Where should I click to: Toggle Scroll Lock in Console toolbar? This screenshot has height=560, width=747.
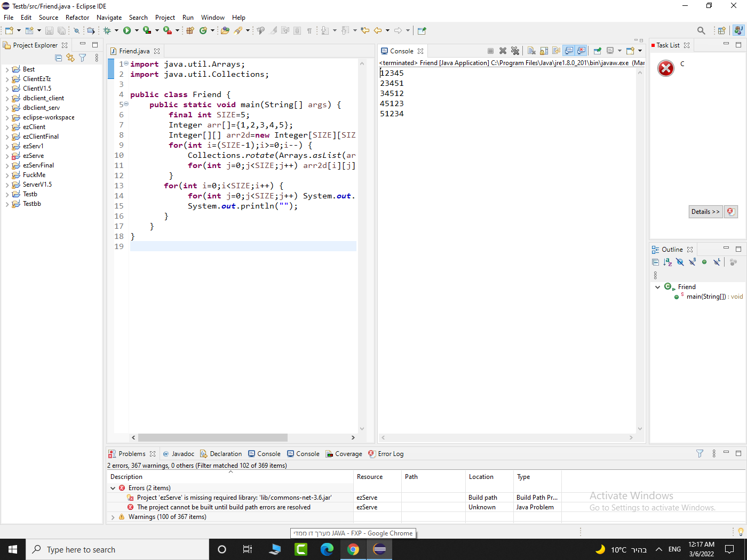[x=544, y=51]
